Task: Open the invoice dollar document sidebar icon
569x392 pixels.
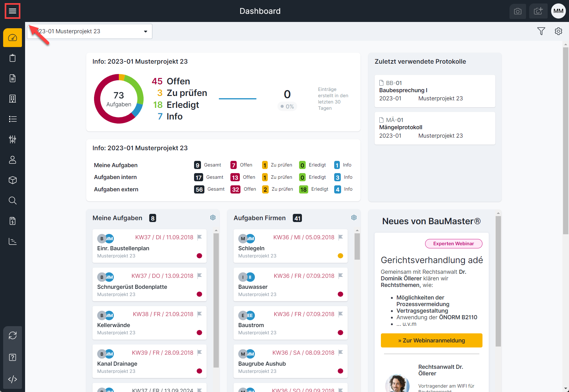Action: pos(13,221)
